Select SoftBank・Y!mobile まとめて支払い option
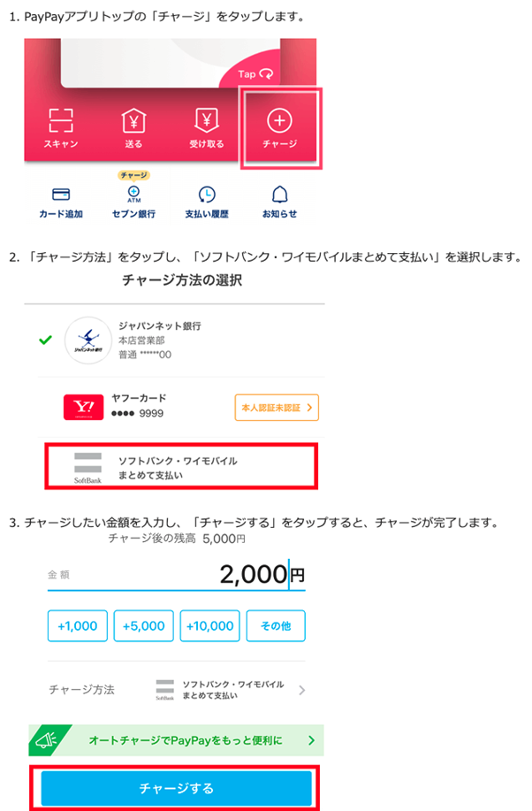The width and height of the screenshot is (532, 811). coord(179,468)
